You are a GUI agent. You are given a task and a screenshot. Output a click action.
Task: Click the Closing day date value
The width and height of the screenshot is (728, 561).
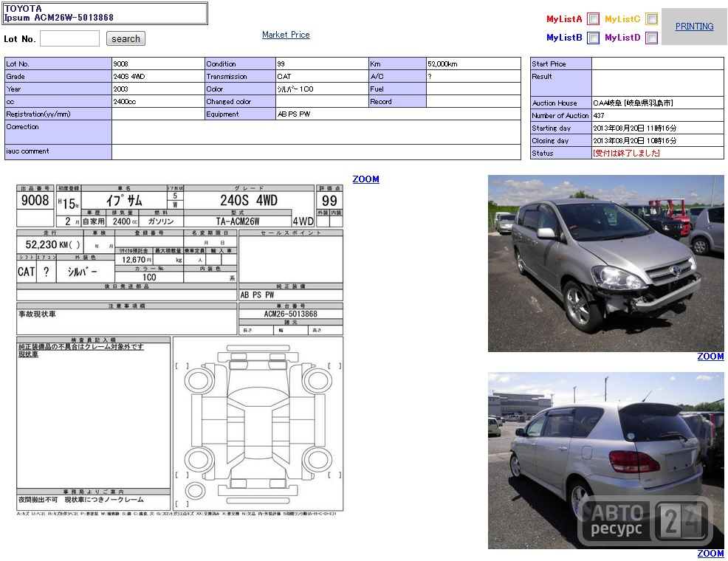(x=635, y=140)
